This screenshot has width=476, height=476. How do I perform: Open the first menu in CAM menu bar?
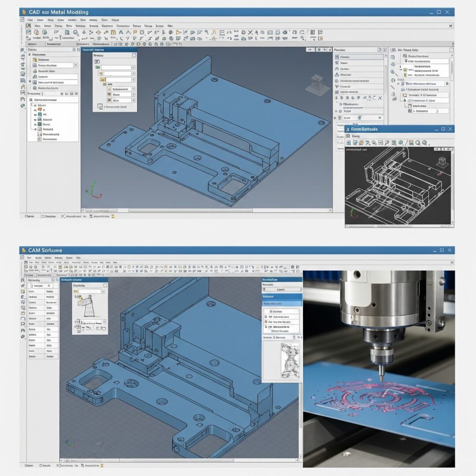pos(29,257)
